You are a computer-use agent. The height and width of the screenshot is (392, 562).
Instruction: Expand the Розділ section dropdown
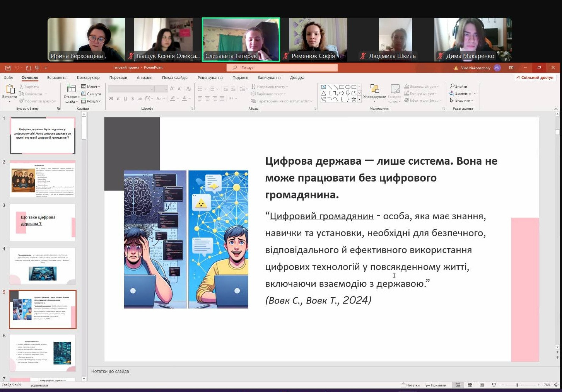pyautogui.click(x=91, y=101)
